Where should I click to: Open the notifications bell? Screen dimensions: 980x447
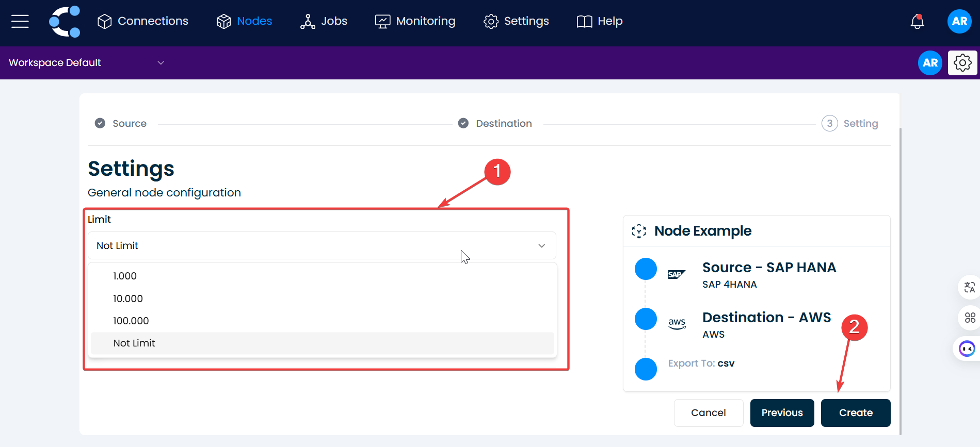click(x=917, y=22)
